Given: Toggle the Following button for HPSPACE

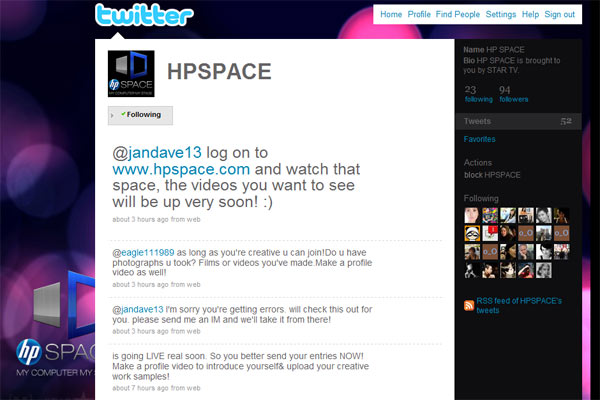Looking at the screenshot, I should tap(140, 115).
